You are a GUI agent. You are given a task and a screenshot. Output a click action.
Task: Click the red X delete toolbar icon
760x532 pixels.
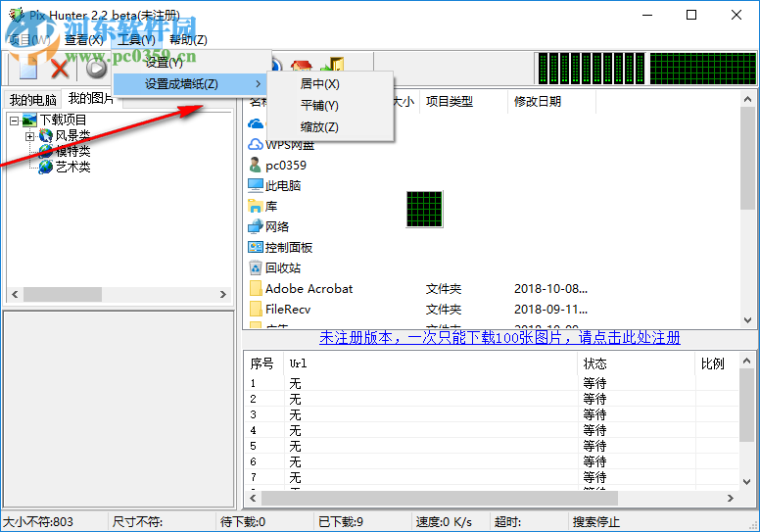[60, 69]
